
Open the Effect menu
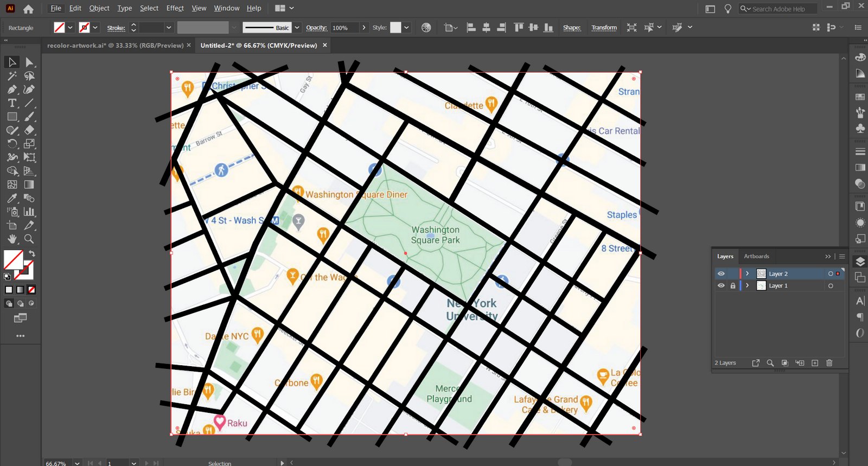[x=175, y=8]
